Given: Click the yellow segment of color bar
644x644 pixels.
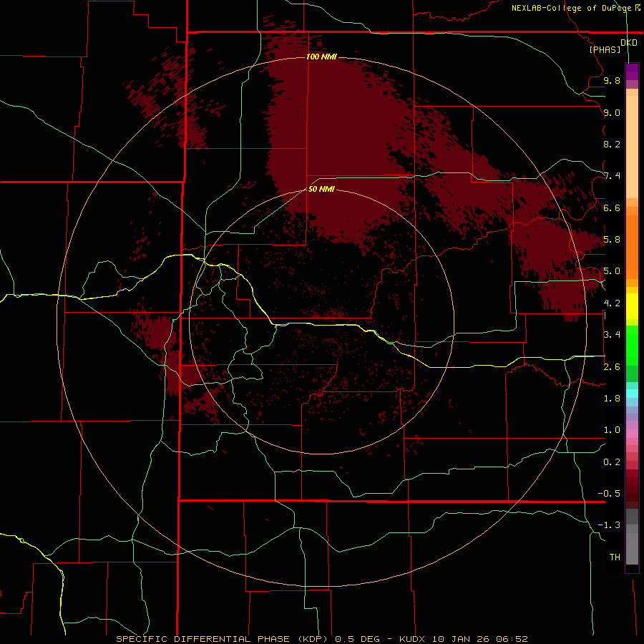Looking at the screenshot, I should tap(632, 306).
